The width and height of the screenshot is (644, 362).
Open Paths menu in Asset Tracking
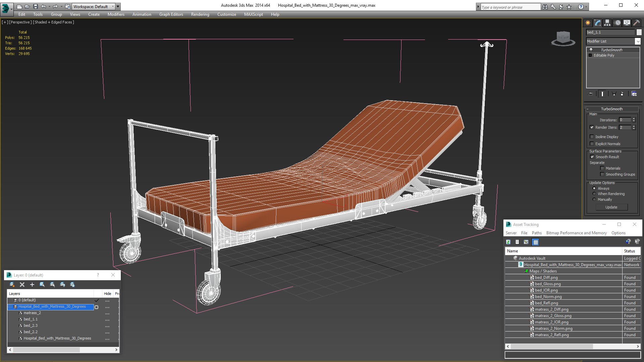[x=537, y=233]
